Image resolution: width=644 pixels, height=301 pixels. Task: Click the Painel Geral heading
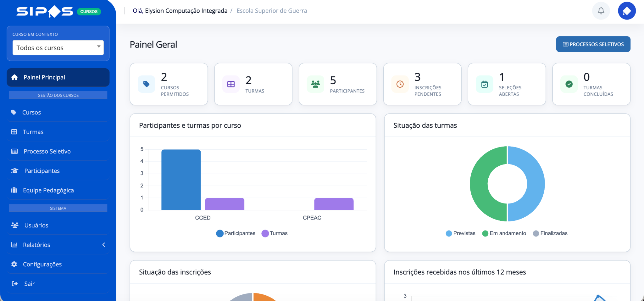pyautogui.click(x=153, y=45)
